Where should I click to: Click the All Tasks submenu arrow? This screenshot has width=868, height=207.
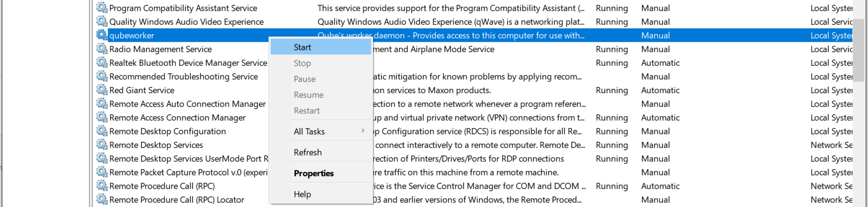pos(363,131)
